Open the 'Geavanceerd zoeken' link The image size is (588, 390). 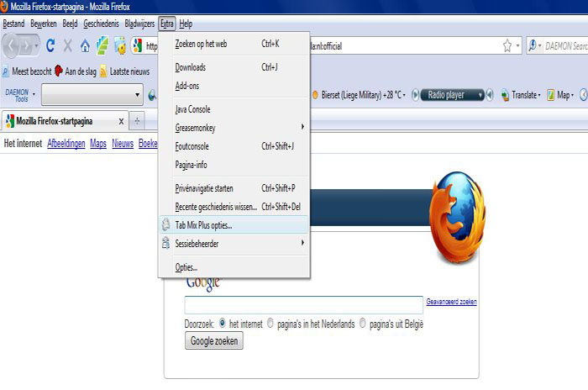pos(452,302)
